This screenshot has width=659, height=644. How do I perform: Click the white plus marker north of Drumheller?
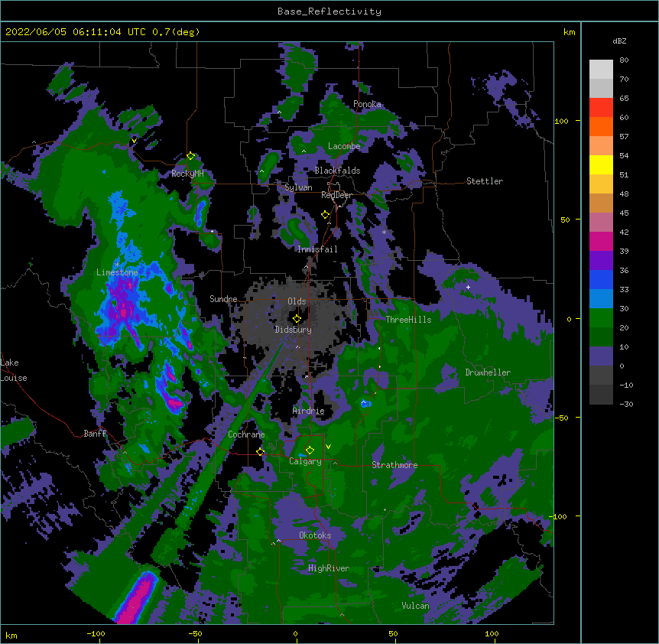(468, 287)
